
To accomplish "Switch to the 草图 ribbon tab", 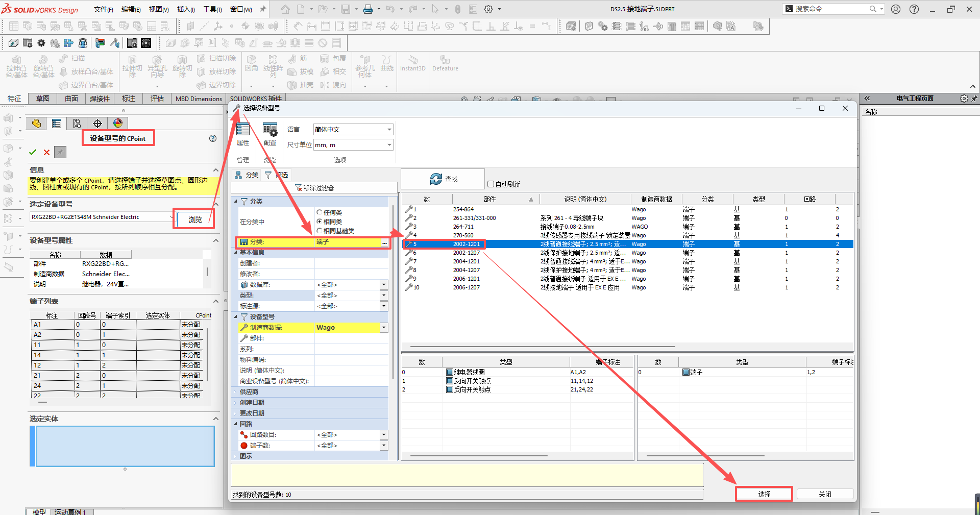I will tap(43, 99).
